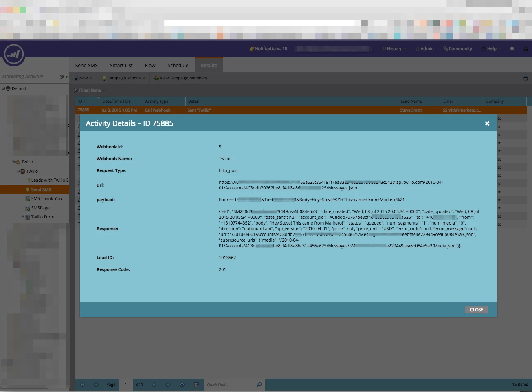The height and width of the screenshot is (392, 532).
Task: Open the Help menu
Action: [x=491, y=48]
